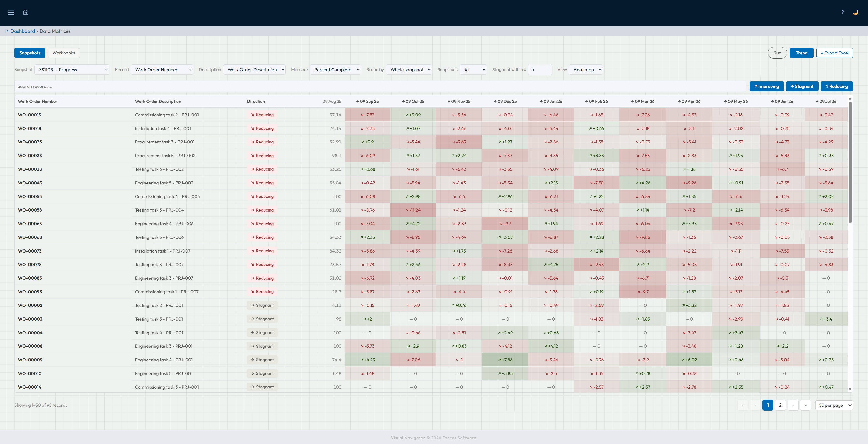Open Description Work Order Description dropdown
Image resolution: width=868 pixels, height=444 pixels.
coord(255,69)
